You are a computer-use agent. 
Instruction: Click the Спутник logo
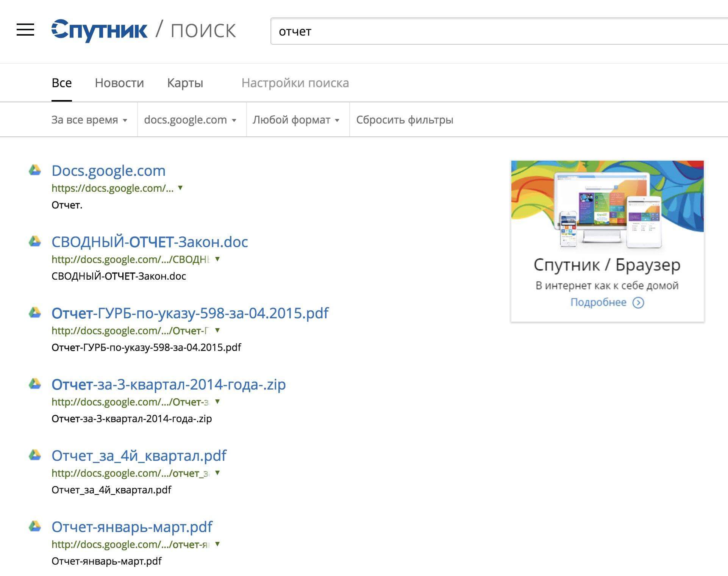pos(99,30)
